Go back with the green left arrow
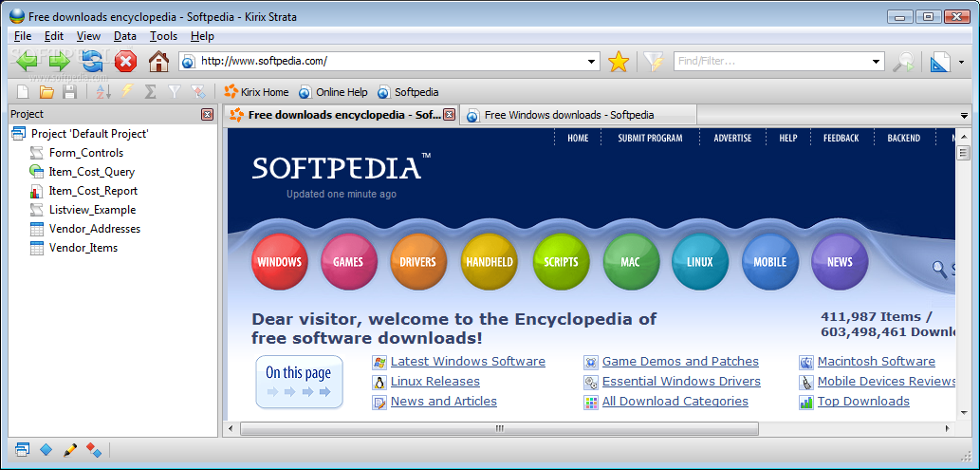This screenshot has height=470, width=980. coord(27,62)
